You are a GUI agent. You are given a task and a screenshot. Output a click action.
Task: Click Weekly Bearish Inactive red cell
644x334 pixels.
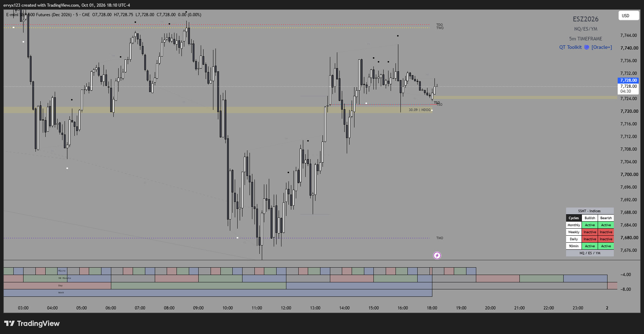coord(606,232)
